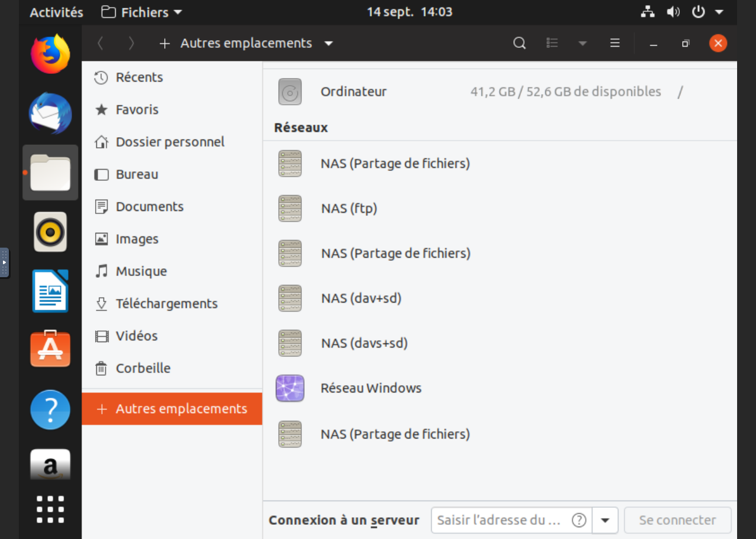Open Corbeille trash in sidebar
The width and height of the screenshot is (756, 539).
[x=142, y=368]
